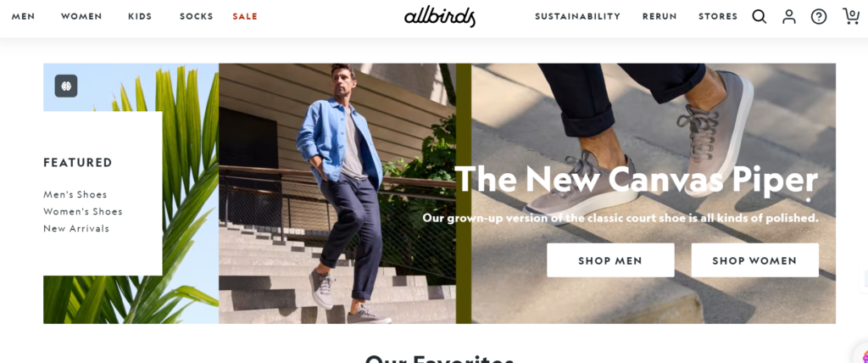Open the Kids menu
Viewport: 868px width, 363px height.
pos(140,17)
